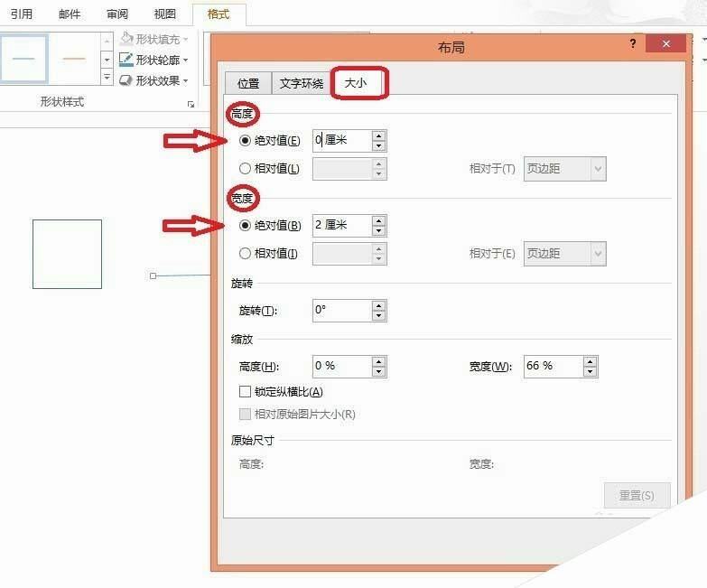Switch to the 审阅 ribbon tab
The width and height of the screenshot is (707, 588).
[x=117, y=14]
